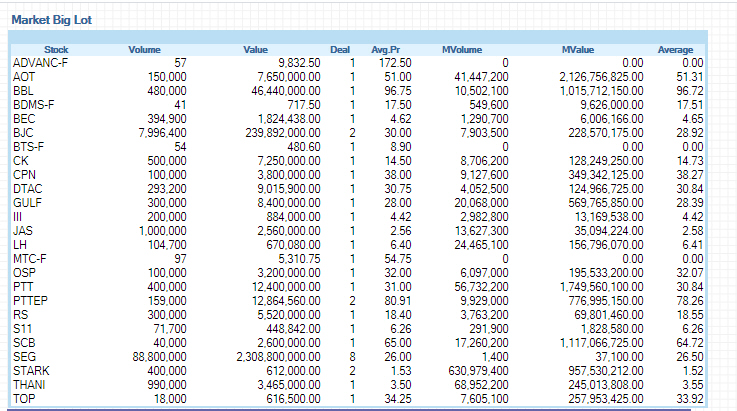Select LH MVolume 24,465,100

pyautogui.click(x=481, y=245)
